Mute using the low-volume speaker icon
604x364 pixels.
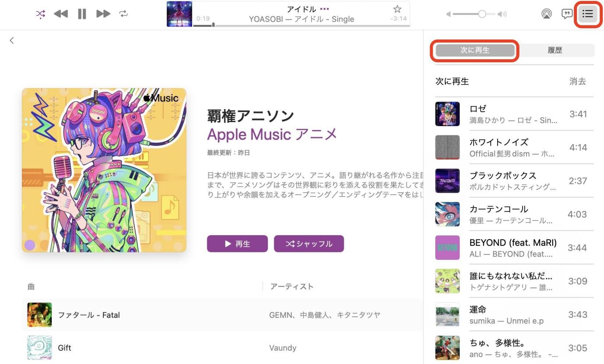point(448,14)
